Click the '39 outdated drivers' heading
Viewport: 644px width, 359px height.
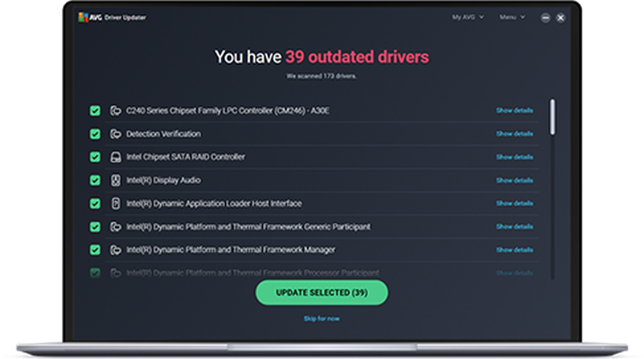click(x=357, y=57)
